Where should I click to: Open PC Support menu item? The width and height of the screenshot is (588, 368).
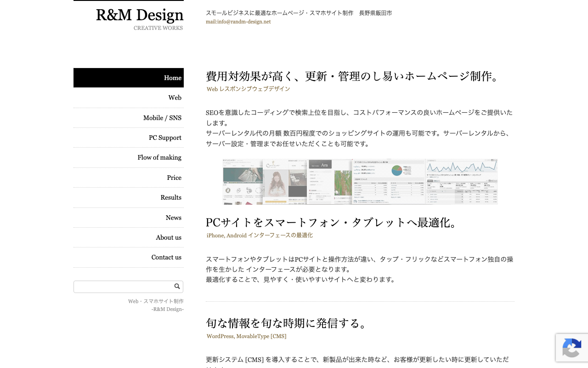(x=129, y=138)
